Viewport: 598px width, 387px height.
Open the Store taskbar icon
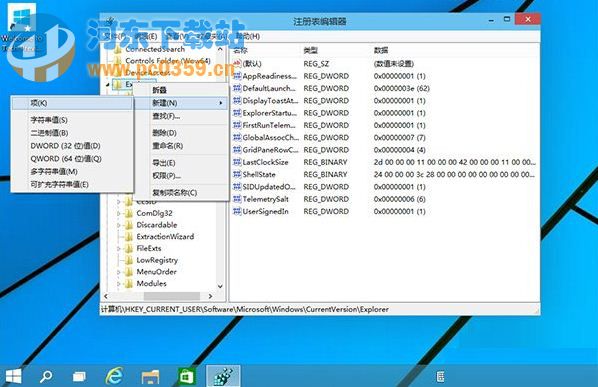click(x=186, y=376)
